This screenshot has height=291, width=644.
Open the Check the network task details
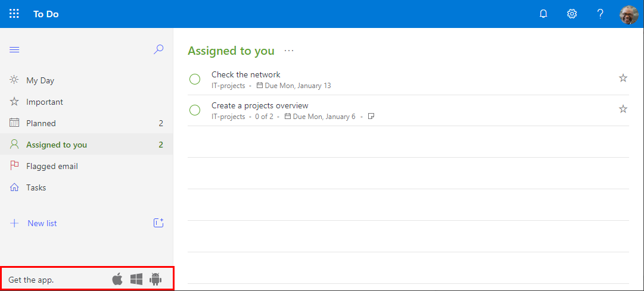coord(246,75)
